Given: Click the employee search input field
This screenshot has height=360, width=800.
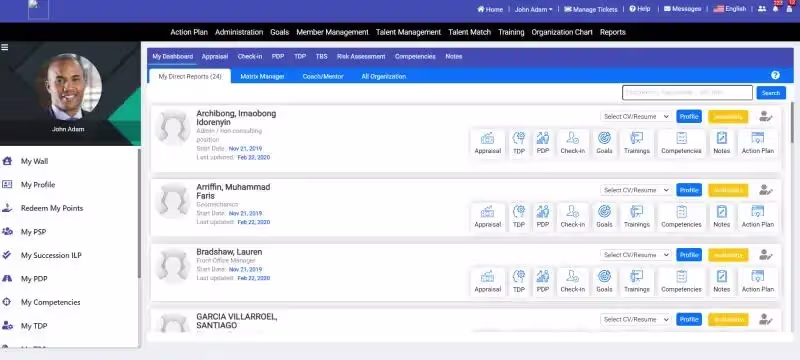Looking at the screenshot, I should click(x=687, y=93).
